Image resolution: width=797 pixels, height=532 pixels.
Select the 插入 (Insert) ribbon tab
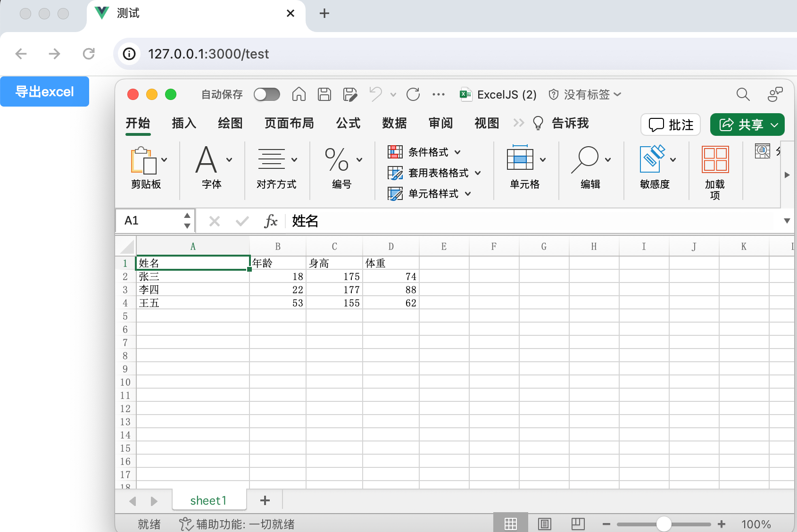[x=184, y=123]
